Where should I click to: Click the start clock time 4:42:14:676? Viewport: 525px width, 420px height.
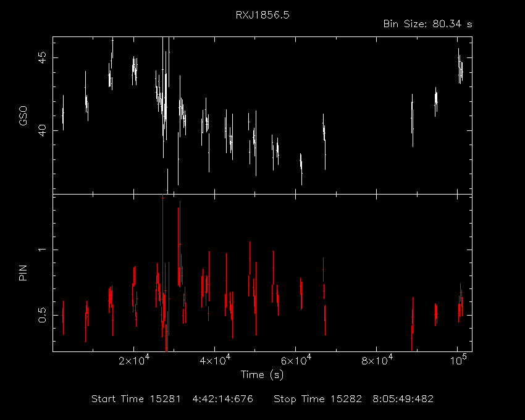222,399
